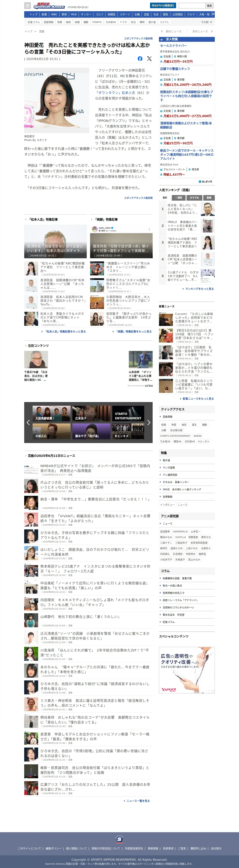Expand the 「松本人志」特集記事 section chevron
239x868 pixels.
26,219
